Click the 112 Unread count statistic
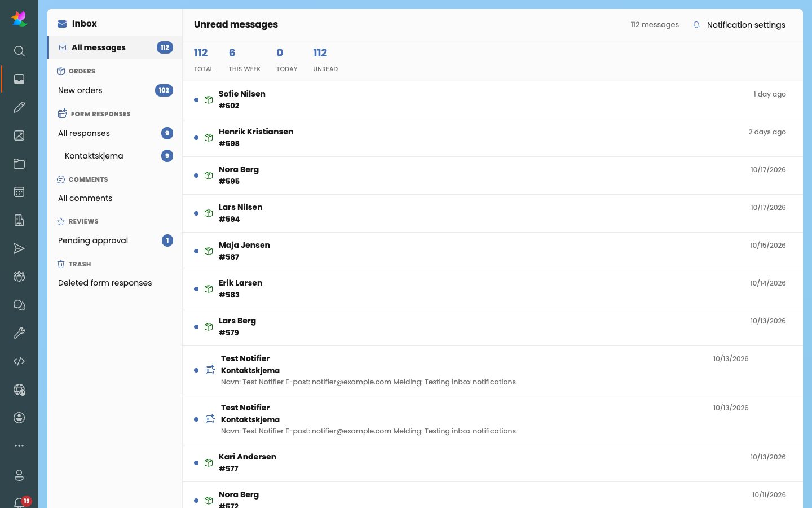 point(325,60)
